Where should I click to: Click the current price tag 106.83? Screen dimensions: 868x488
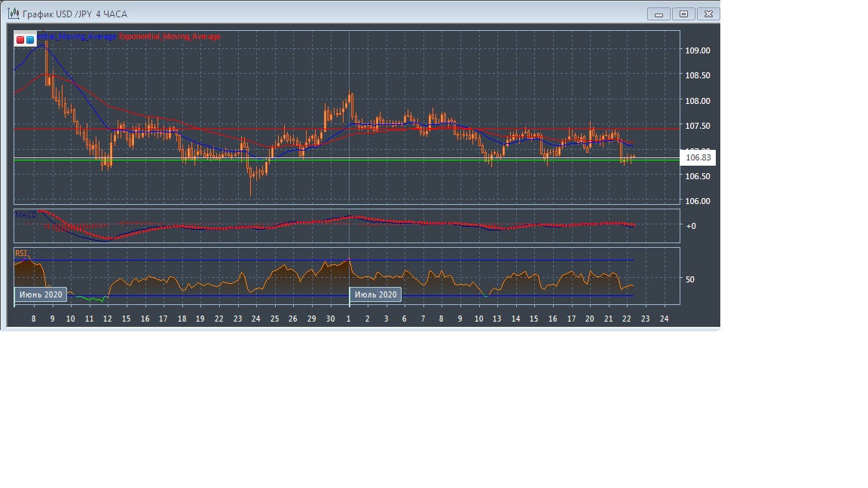click(698, 157)
